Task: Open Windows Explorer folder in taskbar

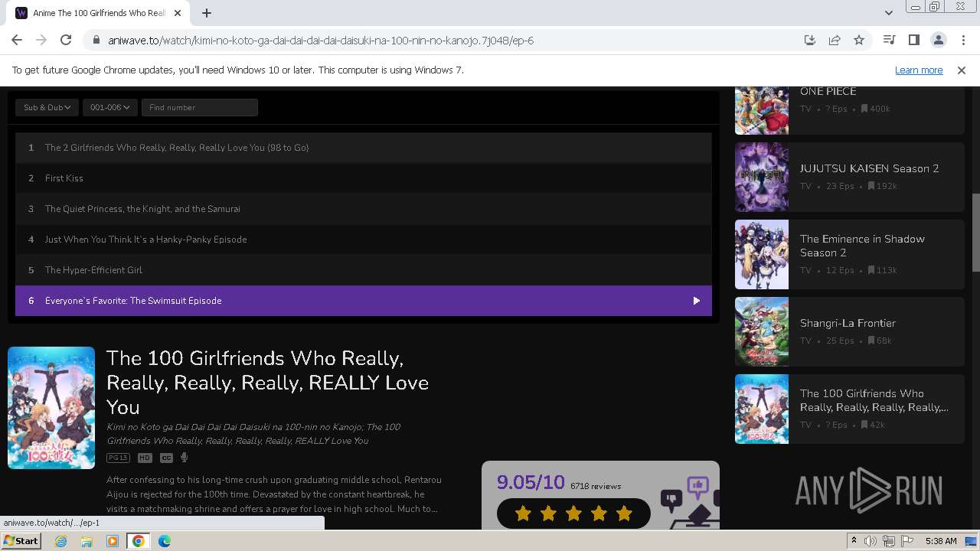Action: pos(87,541)
